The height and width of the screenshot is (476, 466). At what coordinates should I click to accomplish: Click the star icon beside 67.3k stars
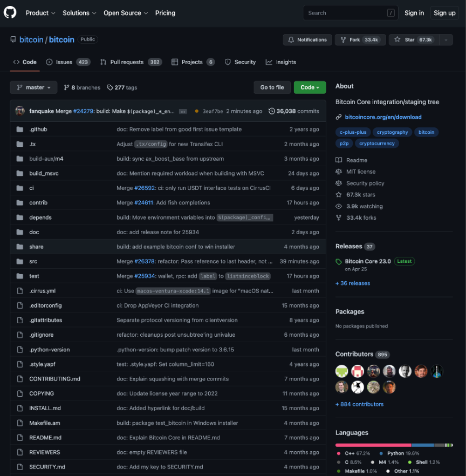(339, 195)
